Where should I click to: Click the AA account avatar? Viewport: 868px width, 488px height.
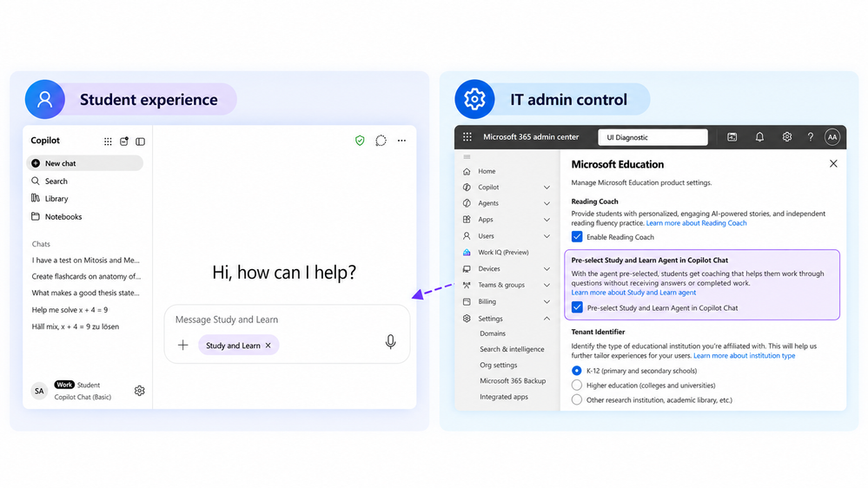pos(832,137)
